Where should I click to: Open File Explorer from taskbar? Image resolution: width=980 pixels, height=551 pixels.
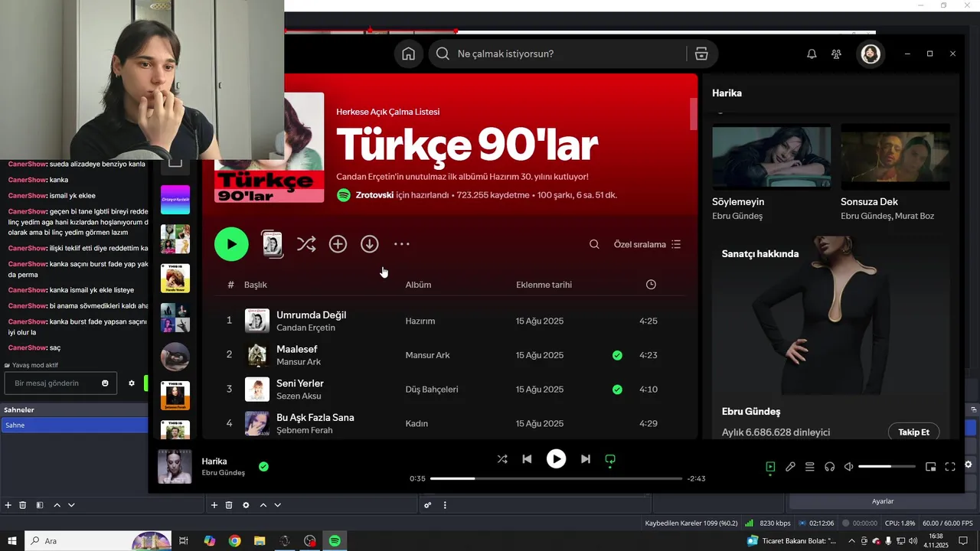coord(260,541)
